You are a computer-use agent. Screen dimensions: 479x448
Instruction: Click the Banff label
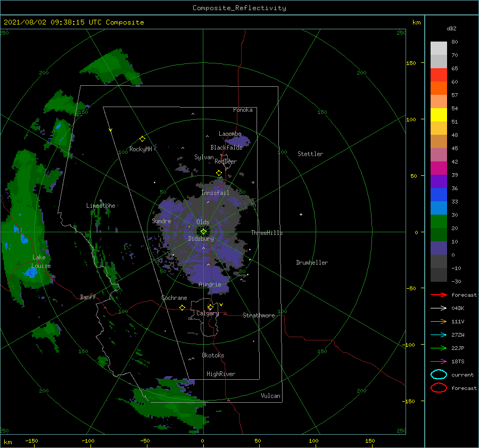click(88, 297)
